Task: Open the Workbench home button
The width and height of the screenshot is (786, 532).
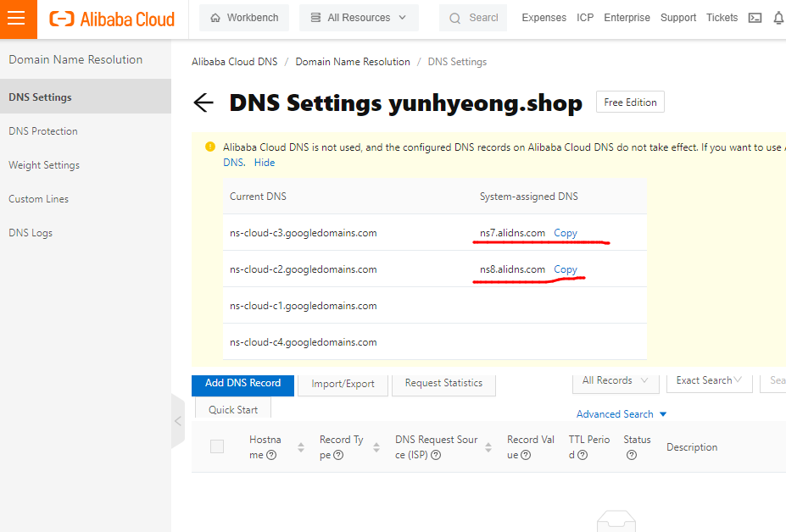Action: 244,18
